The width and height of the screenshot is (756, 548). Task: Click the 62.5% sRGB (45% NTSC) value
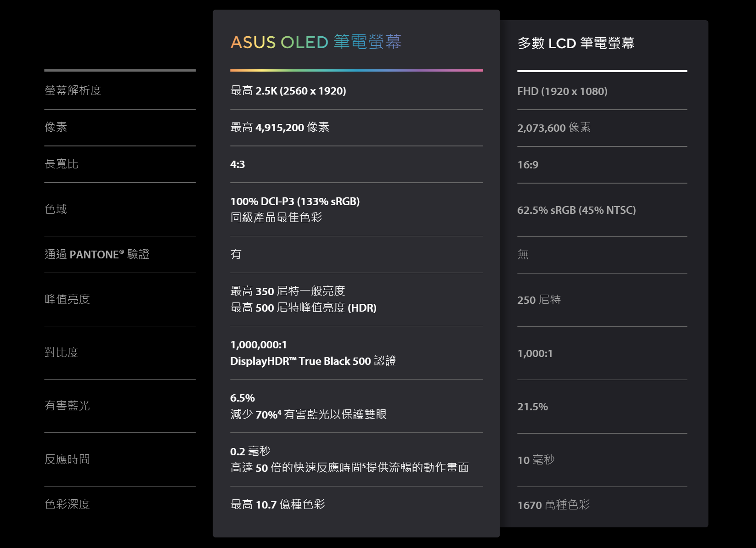coord(576,210)
